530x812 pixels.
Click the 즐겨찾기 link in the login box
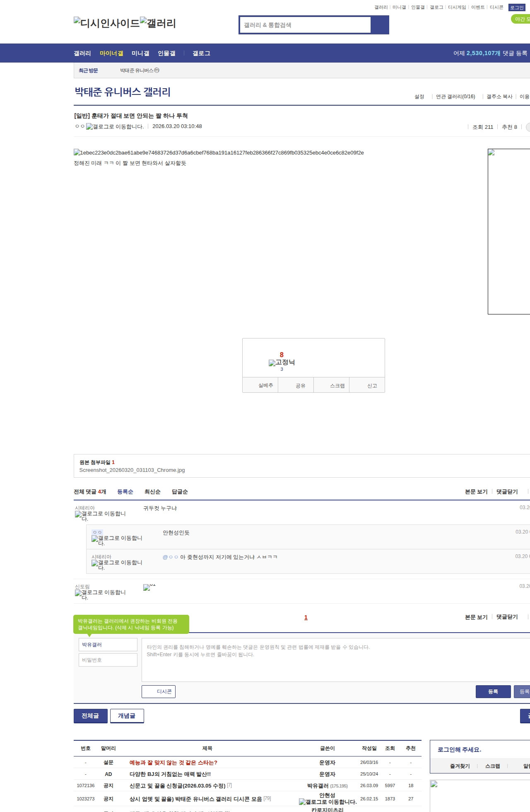[460, 766]
